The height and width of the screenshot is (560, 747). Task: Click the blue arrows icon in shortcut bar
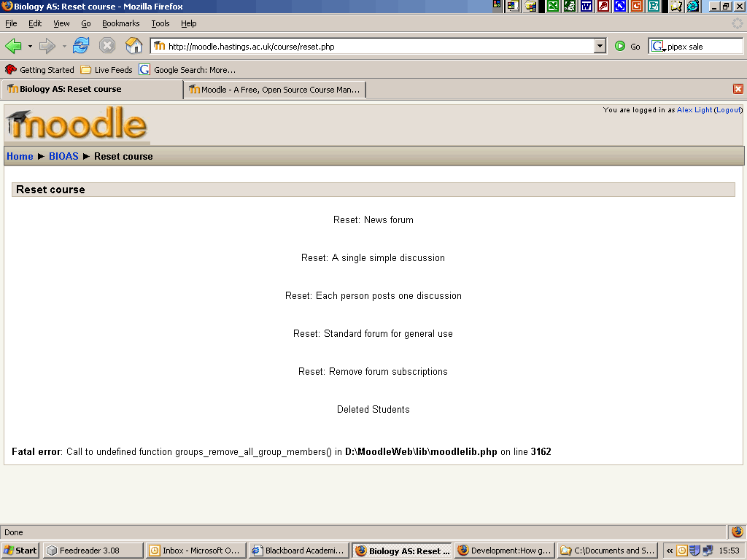[x=620, y=6]
